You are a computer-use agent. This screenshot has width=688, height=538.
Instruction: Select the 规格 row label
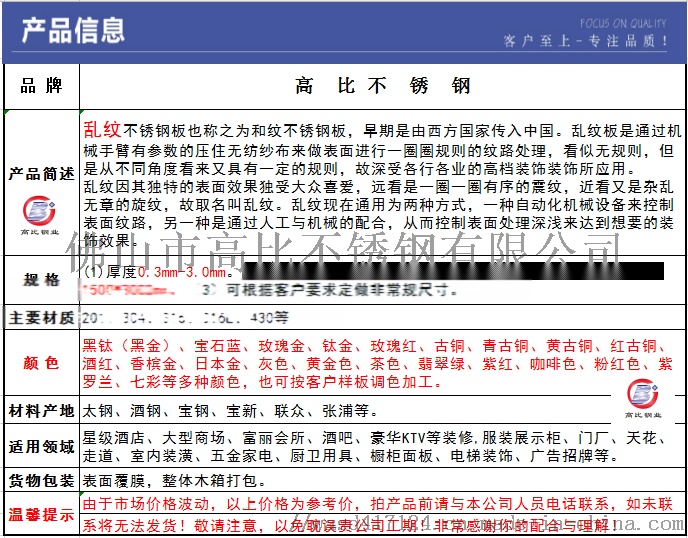tap(41, 280)
